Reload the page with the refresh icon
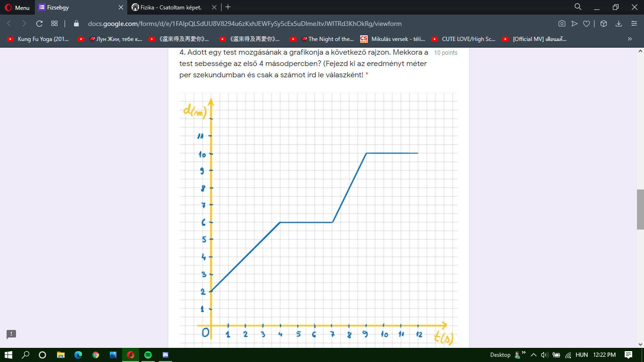The image size is (644, 362). point(40,24)
